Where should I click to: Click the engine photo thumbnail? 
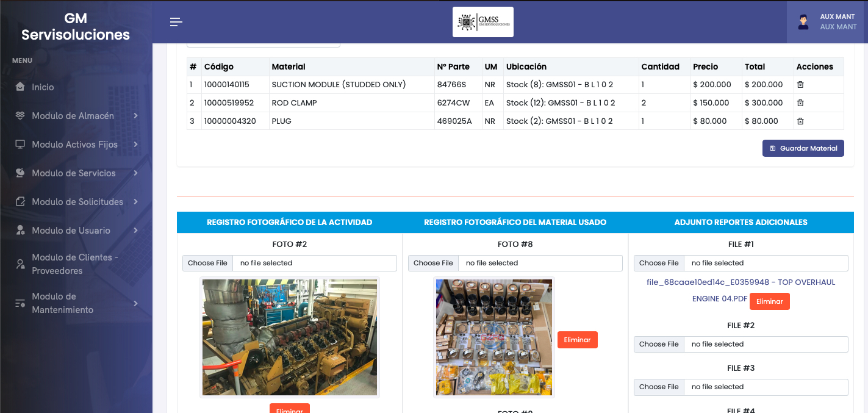pos(290,337)
